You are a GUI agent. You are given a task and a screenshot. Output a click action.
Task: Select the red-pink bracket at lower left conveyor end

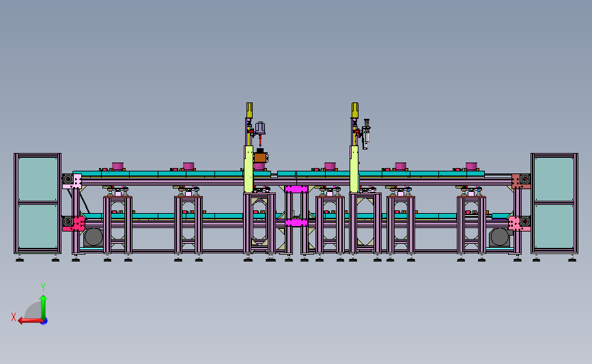pyautogui.click(x=79, y=223)
